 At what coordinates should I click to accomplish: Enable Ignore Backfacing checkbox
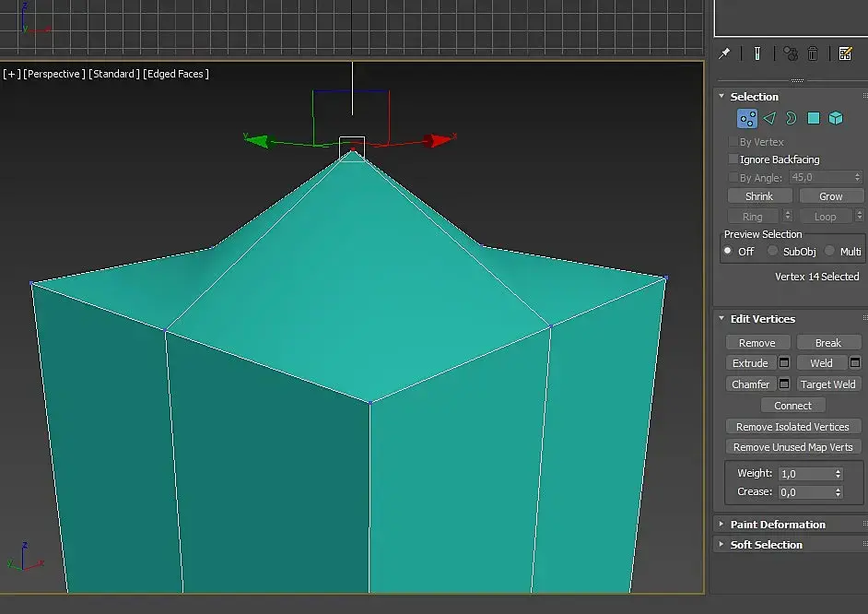(x=733, y=159)
